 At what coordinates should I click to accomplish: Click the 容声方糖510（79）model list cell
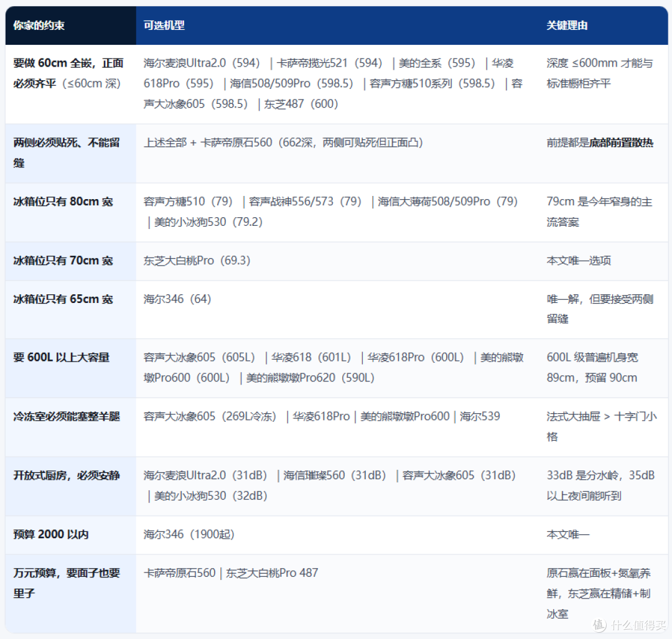(337, 212)
